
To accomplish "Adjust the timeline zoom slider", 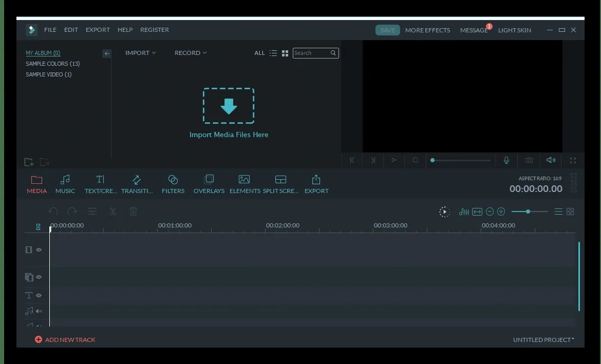I will tap(530, 212).
